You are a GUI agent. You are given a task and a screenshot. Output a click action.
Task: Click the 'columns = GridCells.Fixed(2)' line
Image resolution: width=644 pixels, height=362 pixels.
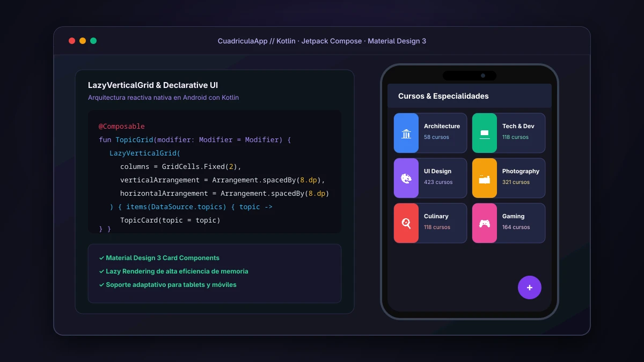tap(181, 167)
